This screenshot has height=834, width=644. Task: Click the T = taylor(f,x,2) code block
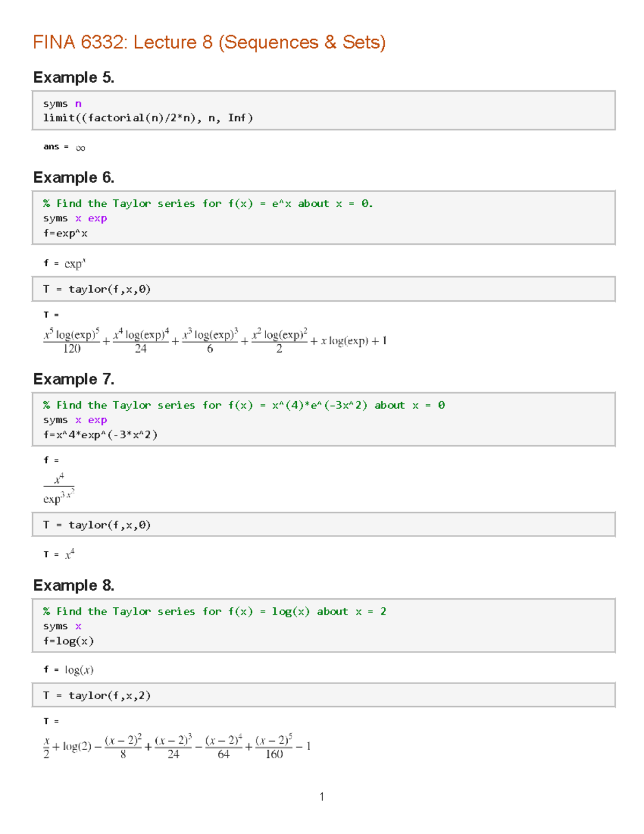click(x=97, y=696)
